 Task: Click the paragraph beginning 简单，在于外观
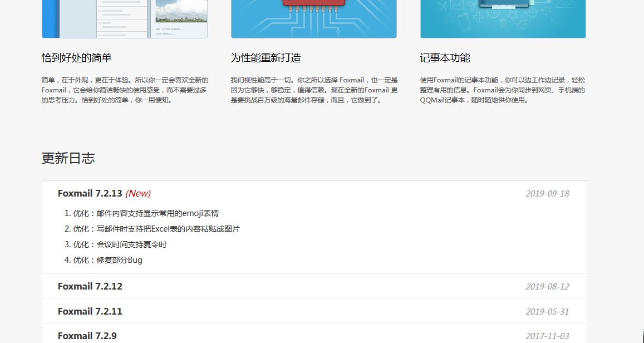(125, 90)
